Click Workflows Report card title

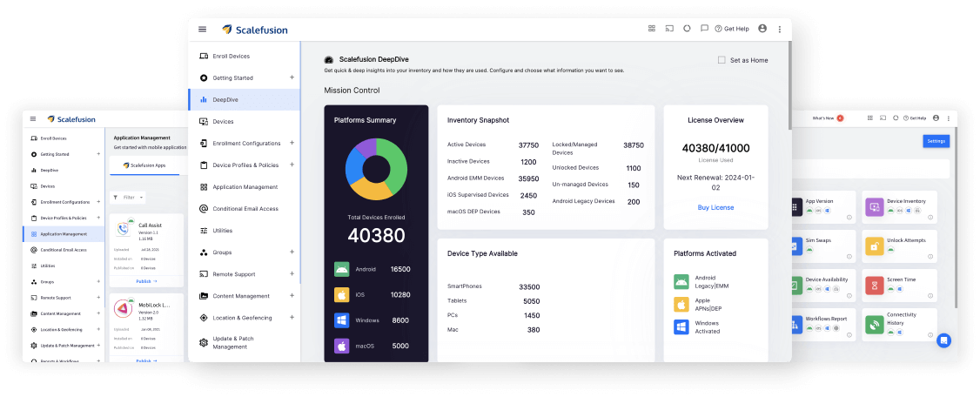pyautogui.click(x=826, y=319)
